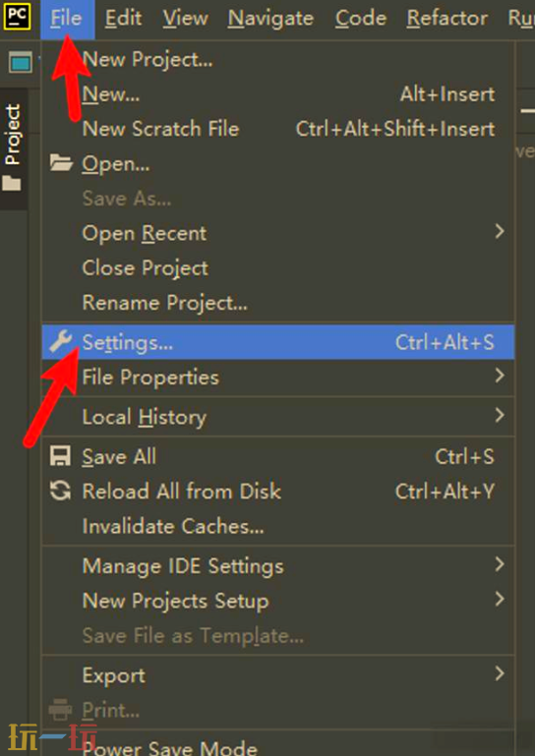Expand the Open Recent submenu
Viewport: 535px width, 756px height.
point(278,233)
